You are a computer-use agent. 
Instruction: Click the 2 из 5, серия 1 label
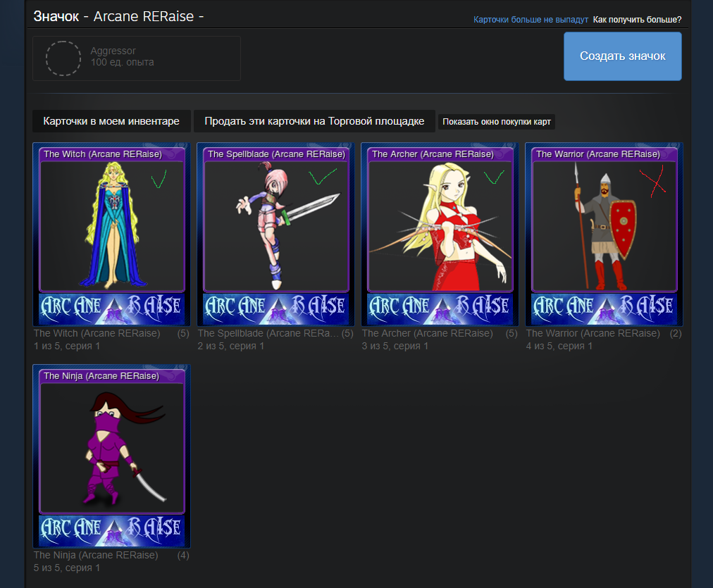(231, 346)
